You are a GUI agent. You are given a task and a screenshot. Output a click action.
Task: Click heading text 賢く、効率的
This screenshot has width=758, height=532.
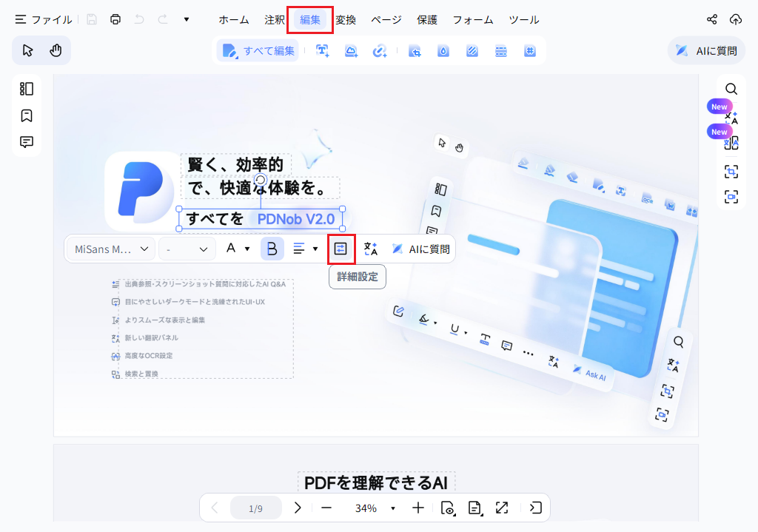click(x=235, y=165)
